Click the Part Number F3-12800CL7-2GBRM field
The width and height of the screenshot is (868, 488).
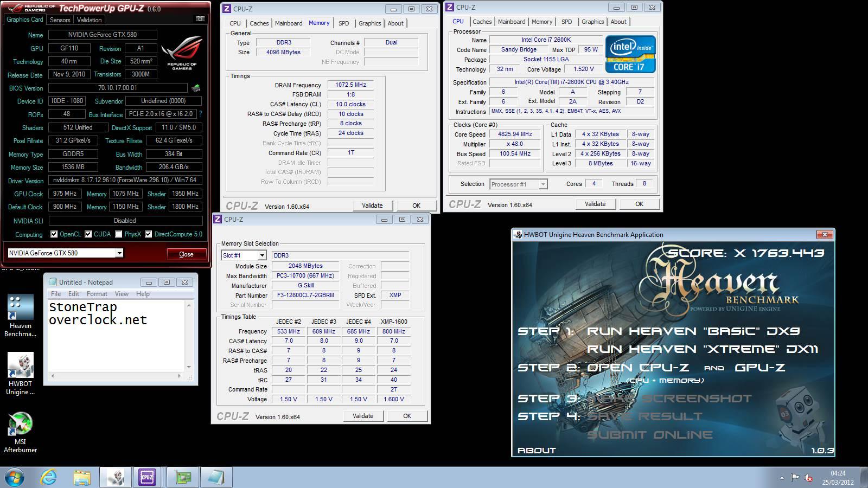tap(305, 295)
